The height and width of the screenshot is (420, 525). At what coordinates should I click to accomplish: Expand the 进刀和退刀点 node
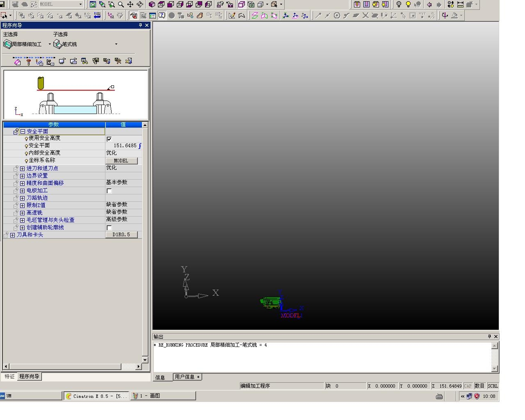pos(22,169)
